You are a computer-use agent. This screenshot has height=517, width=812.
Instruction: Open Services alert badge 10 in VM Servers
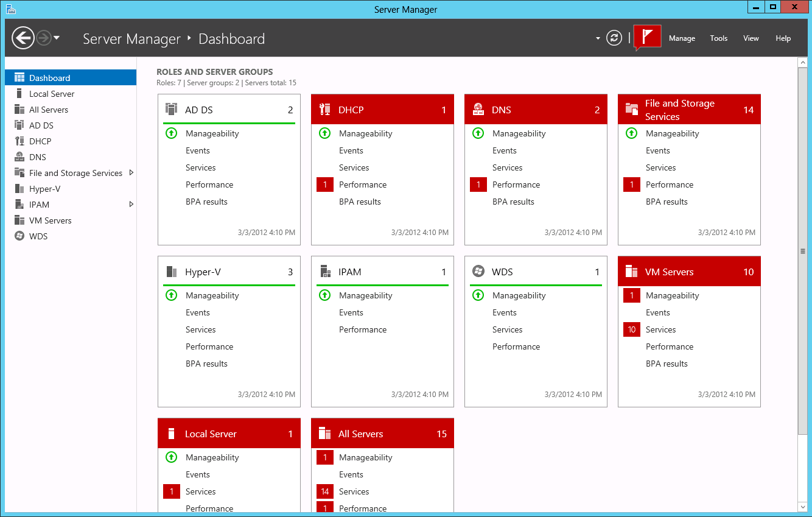coord(632,329)
